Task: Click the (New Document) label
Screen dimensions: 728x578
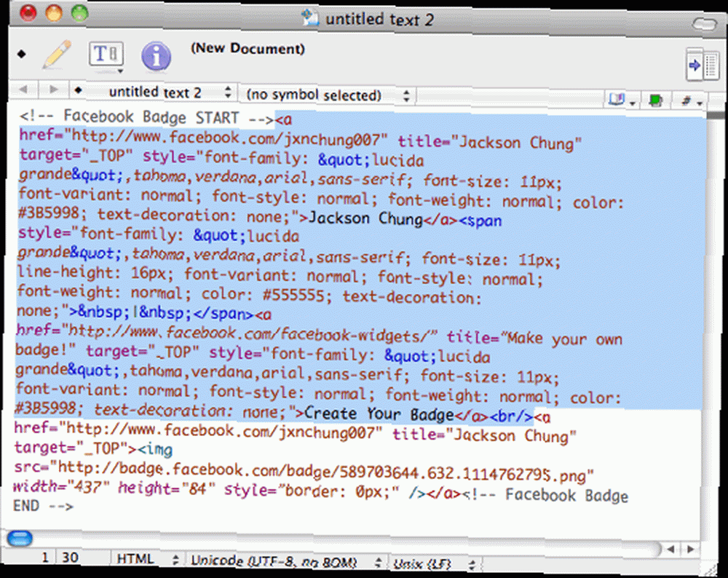Action: point(248,48)
